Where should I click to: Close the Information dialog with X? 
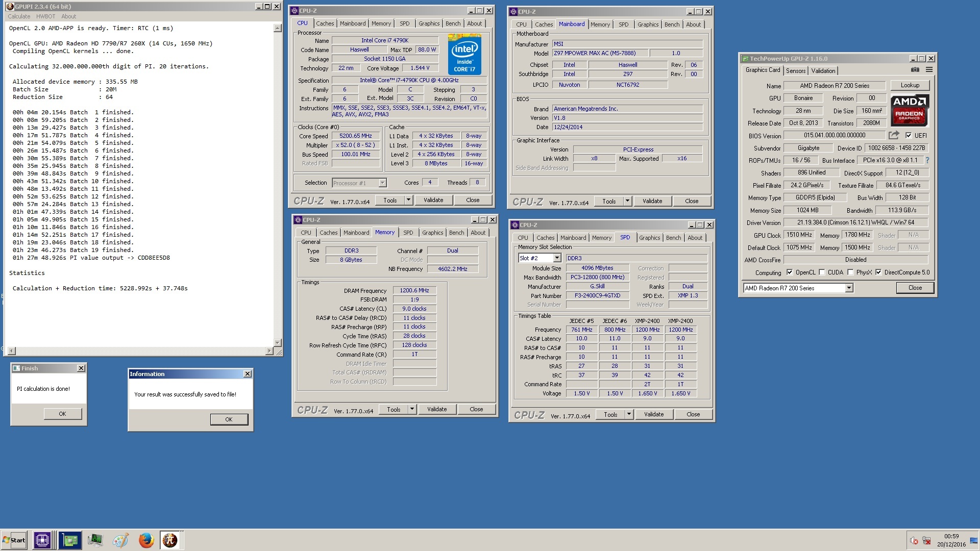coord(248,374)
